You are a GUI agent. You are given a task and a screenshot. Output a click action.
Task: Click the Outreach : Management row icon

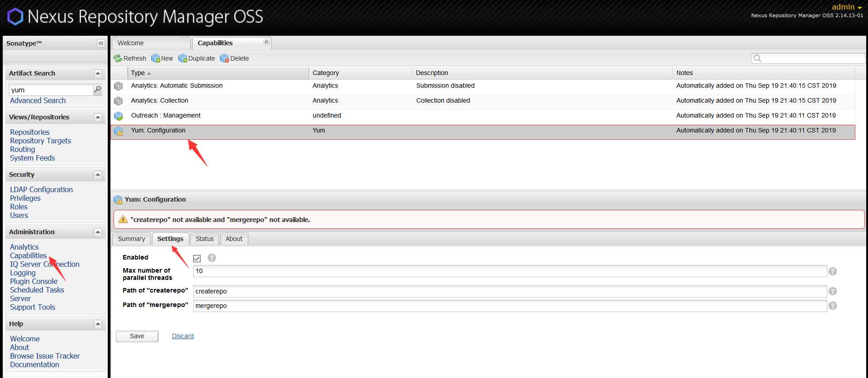click(x=119, y=116)
